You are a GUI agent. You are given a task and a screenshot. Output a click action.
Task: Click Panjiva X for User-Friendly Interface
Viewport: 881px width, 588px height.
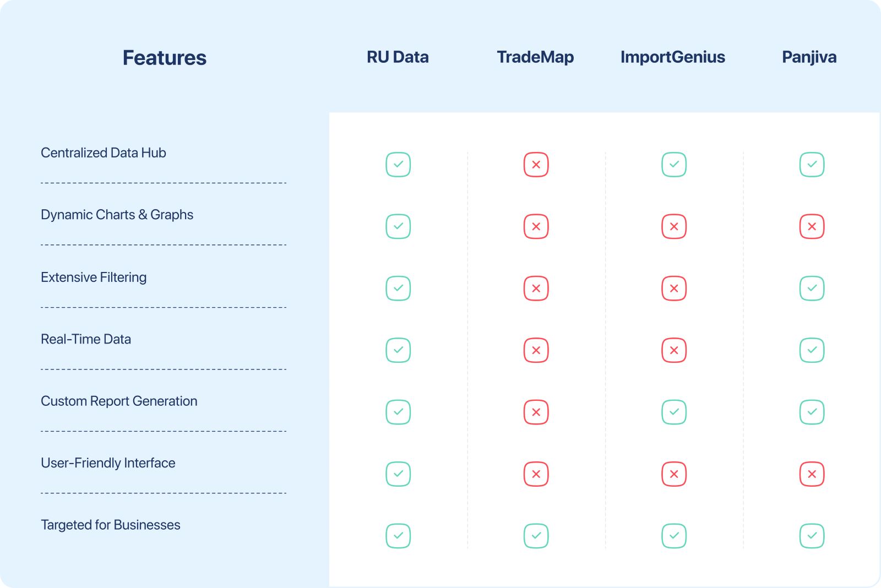[x=812, y=474]
